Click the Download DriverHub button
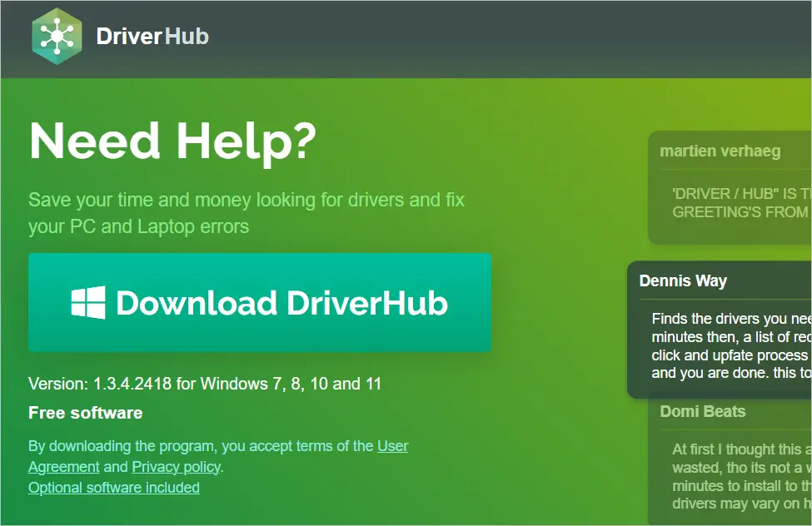812x526 pixels. point(260,302)
